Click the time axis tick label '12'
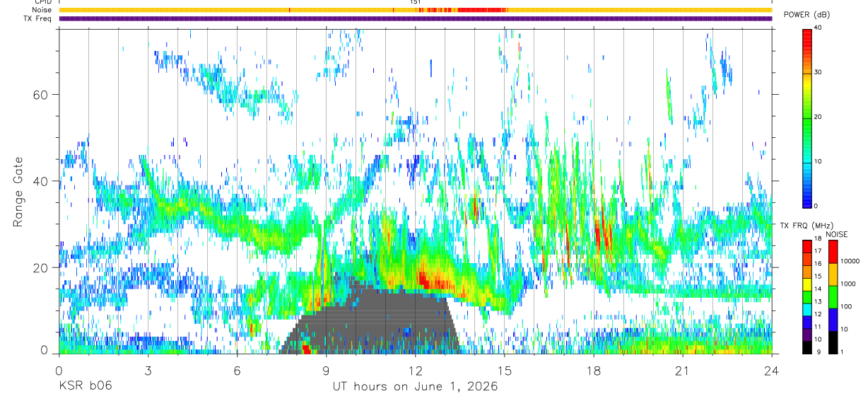The height and width of the screenshot is (401, 868). click(415, 371)
